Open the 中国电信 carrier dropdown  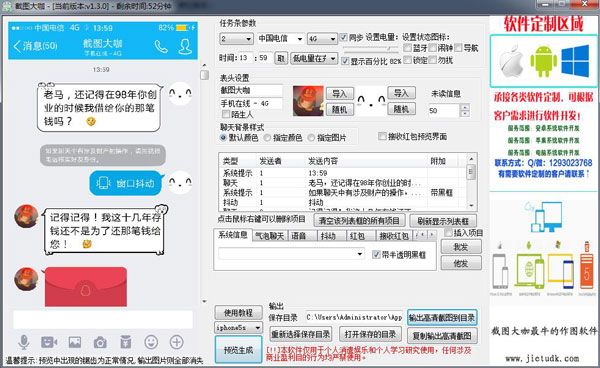pos(280,39)
